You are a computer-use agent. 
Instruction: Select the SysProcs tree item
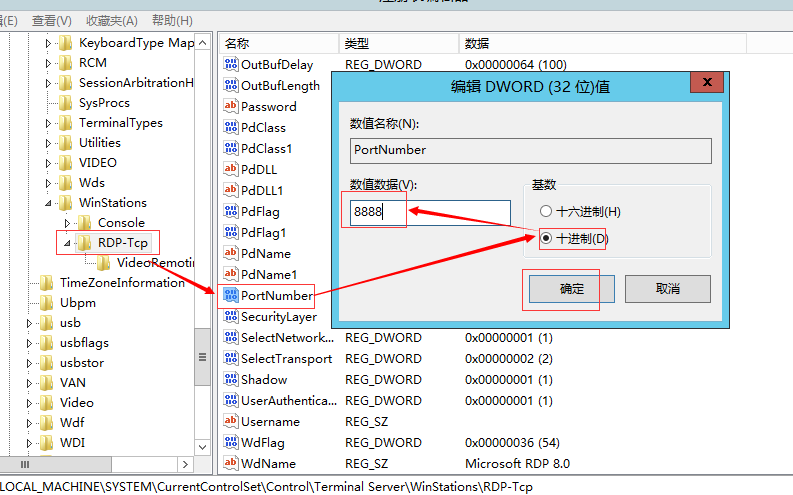(x=104, y=103)
